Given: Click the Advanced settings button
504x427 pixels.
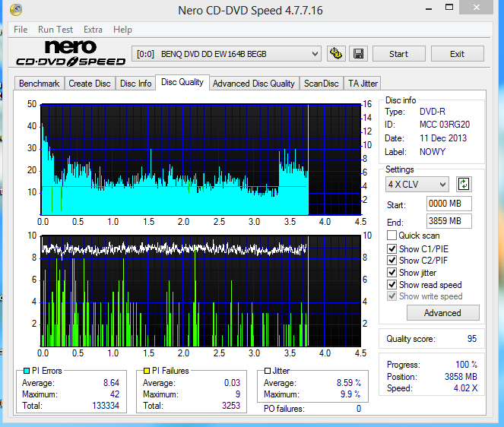Looking at the screenshot, I should (x=442, y=312).
